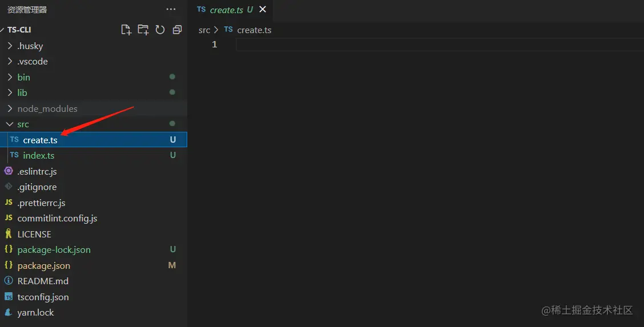Click the TS icon beside index.ts

(x=14, y=155)
